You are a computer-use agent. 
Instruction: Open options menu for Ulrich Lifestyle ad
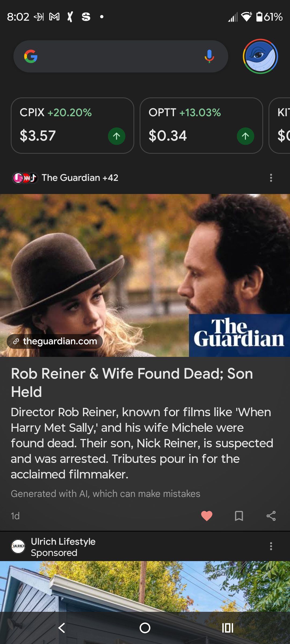(x=271, y=546)
